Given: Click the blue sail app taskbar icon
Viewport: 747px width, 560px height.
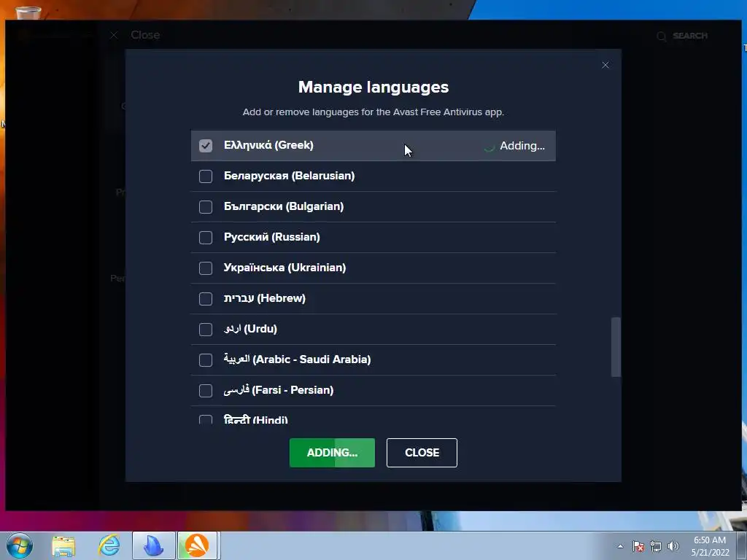Looking at the screenshot, I should (153, 545).
